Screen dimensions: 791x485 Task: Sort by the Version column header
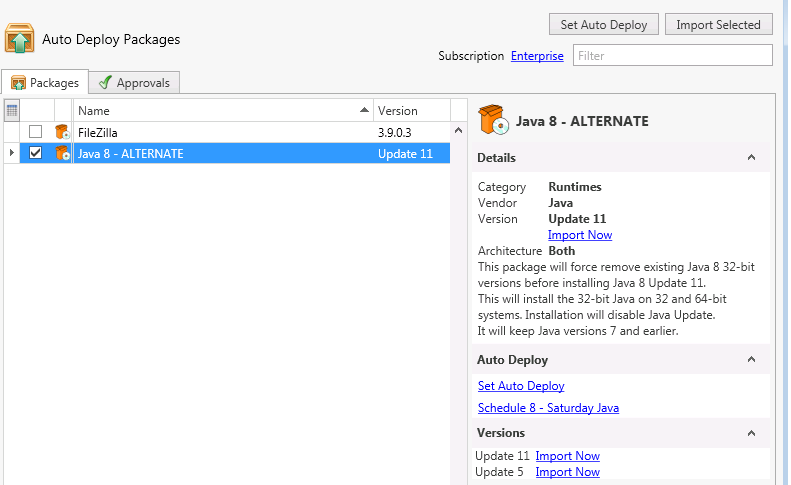pyautogui.click(x=412, y=111)
